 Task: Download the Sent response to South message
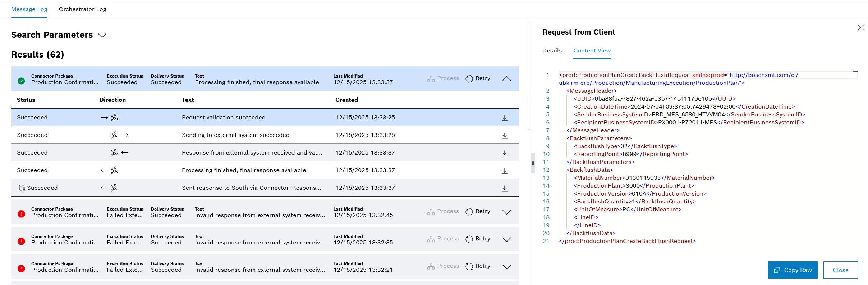pyautogui.click(x=504, y=188)
